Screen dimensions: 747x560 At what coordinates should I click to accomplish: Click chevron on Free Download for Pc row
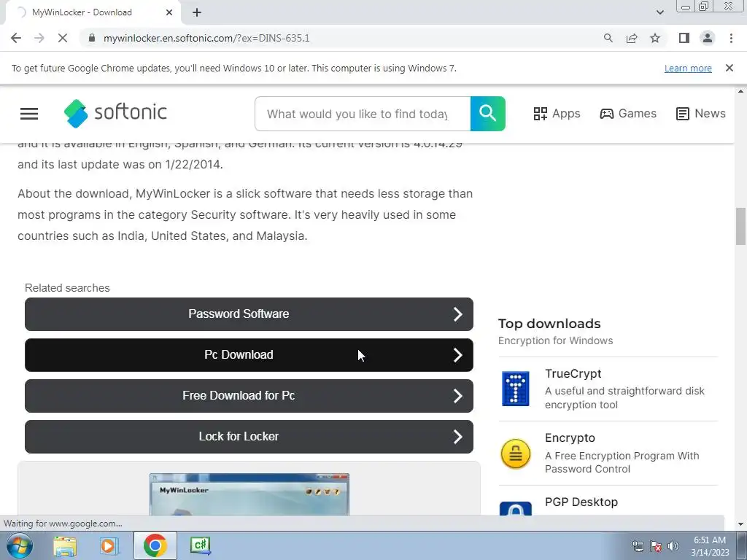(x=457, y=396)
